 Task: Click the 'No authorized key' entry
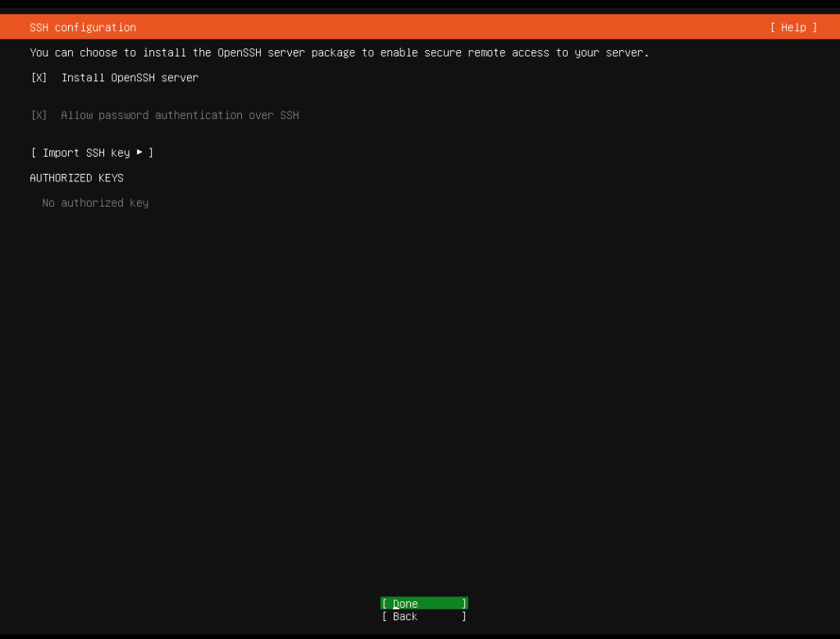pos(95,203)
